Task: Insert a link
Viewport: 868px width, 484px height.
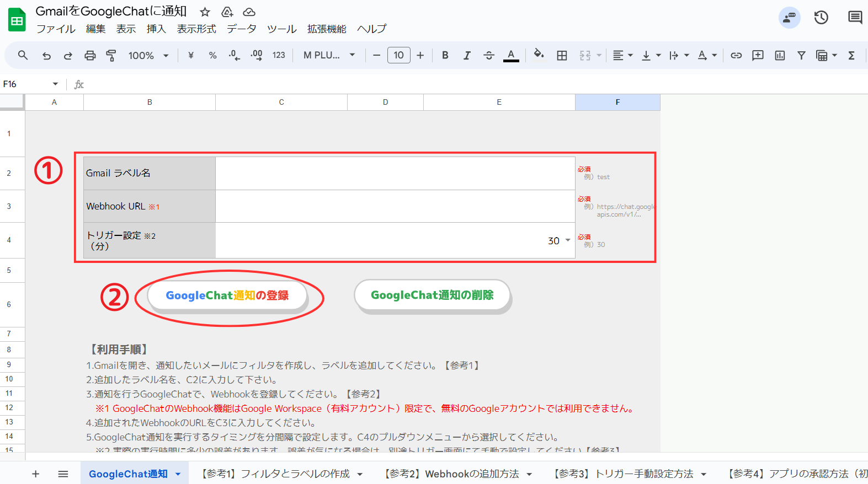Action: (736, 55)
